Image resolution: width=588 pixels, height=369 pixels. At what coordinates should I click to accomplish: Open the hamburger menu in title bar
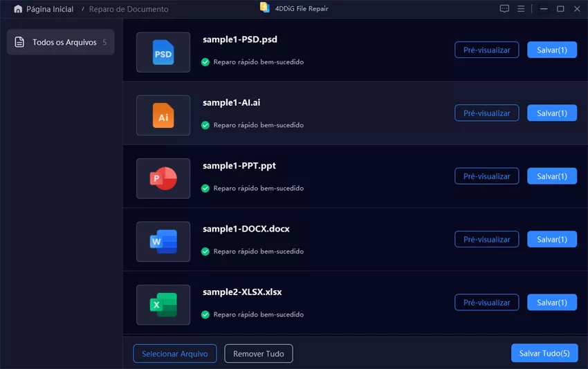click(x=521, y=9)
